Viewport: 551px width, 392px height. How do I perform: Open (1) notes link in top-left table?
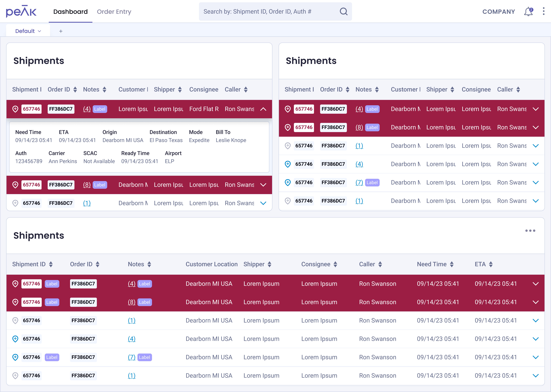[87, 203]
